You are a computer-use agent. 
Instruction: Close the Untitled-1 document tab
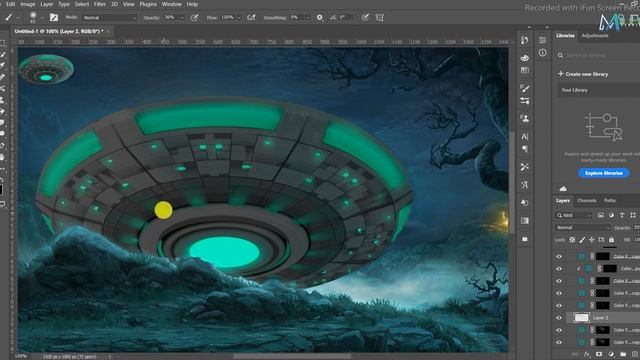108,31
